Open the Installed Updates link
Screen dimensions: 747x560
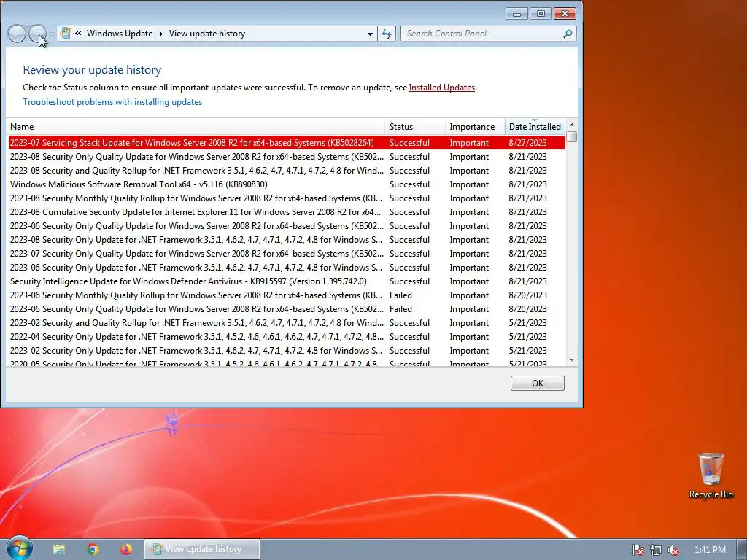pyautogui.click(x=441, y=87)
